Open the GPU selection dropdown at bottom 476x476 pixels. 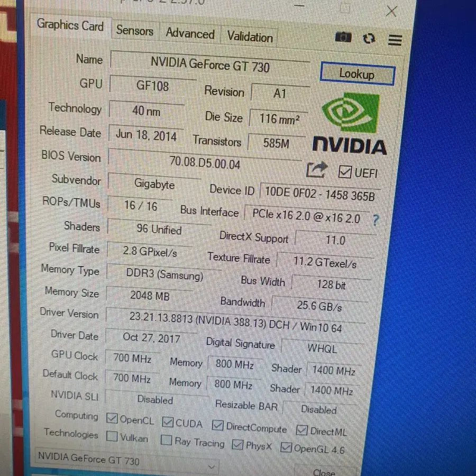[126, 461]
